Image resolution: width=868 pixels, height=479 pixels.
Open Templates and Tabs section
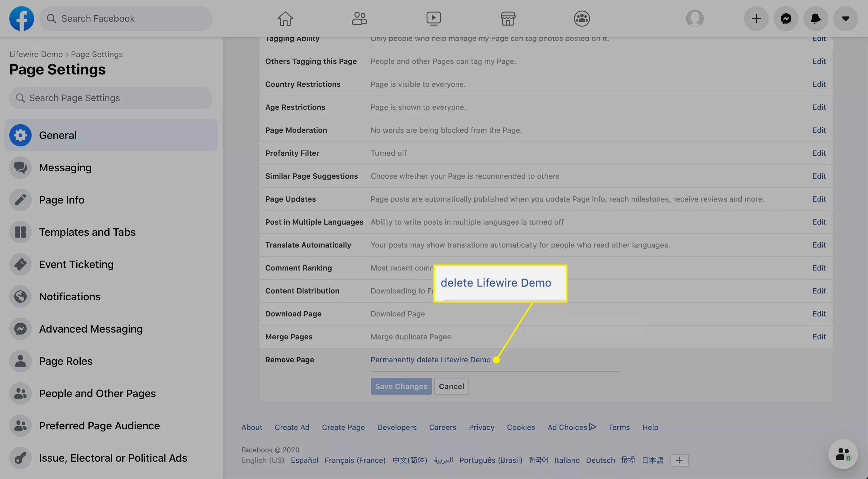coord(111,232)
